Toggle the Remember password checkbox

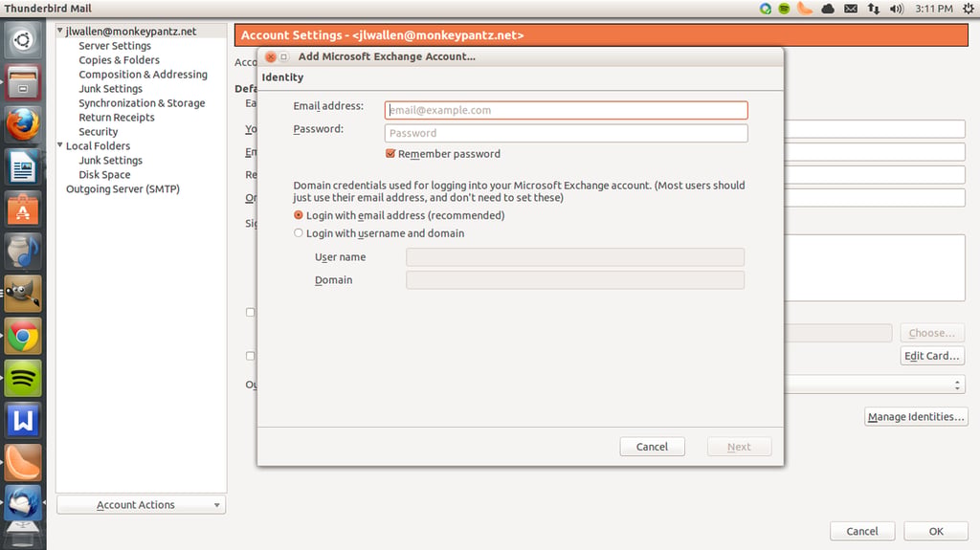[x=390, y=154]
